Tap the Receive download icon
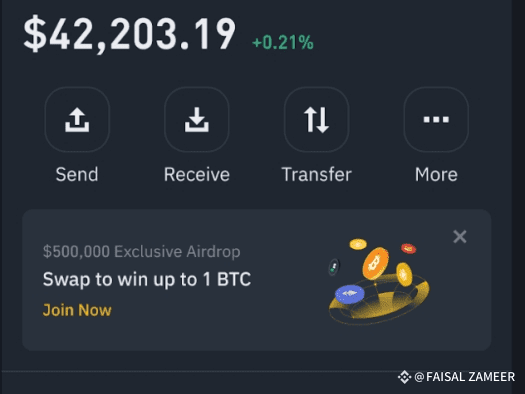Viewport: 525px width, 394px height. click(x=197, y=120)
